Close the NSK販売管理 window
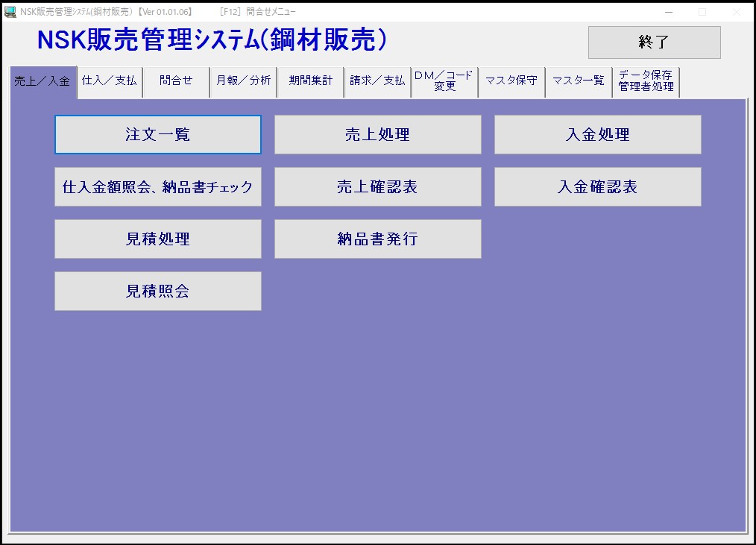The height and width of the screenshot is (545, 756). (x=737, y=12)
